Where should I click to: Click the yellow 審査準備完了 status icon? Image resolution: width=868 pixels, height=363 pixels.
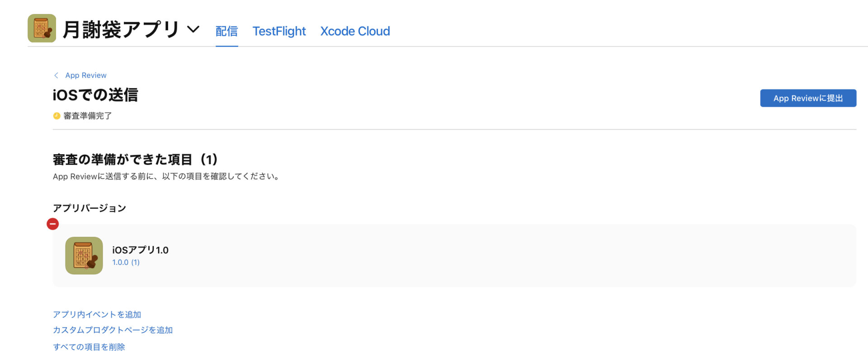(x=57, y=116)
